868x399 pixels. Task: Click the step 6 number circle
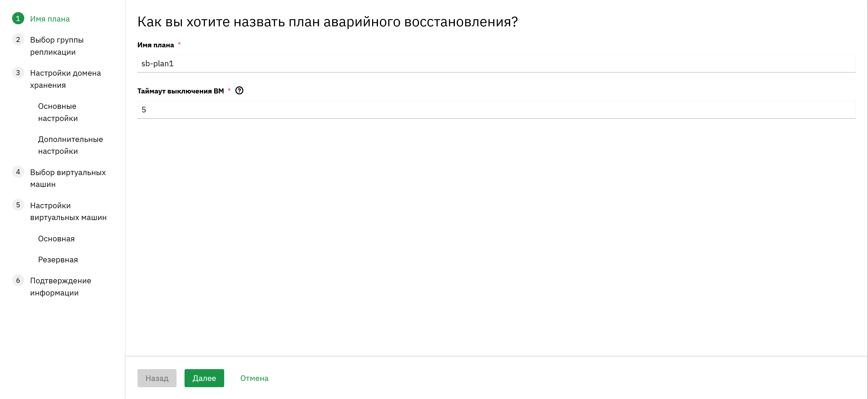tap(18, 280)
